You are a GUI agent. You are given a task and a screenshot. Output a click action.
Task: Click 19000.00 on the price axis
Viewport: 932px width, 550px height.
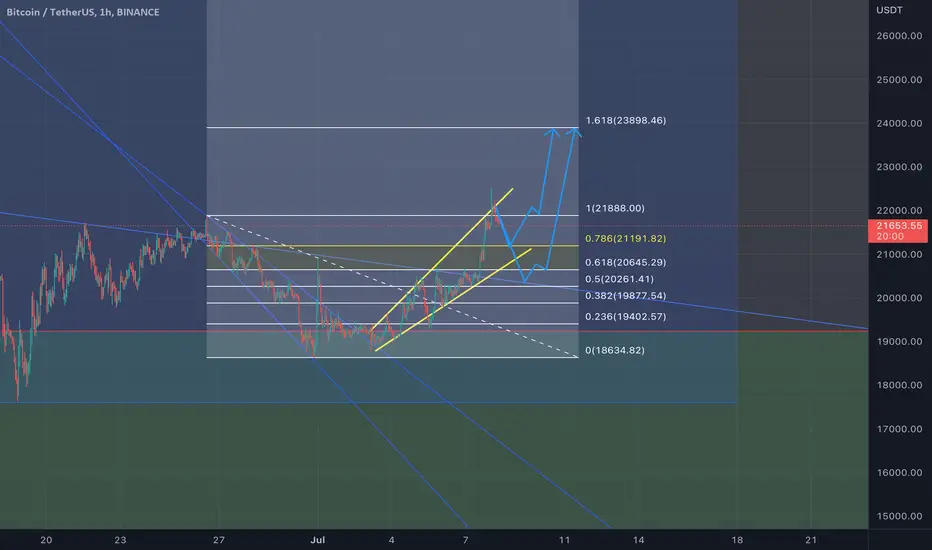899,341
